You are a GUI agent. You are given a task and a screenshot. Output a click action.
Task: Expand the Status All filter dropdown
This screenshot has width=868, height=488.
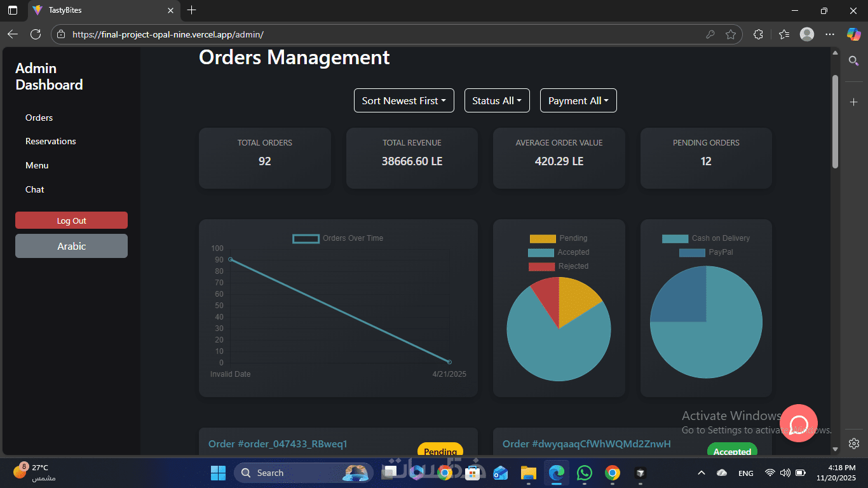(497, 100)
